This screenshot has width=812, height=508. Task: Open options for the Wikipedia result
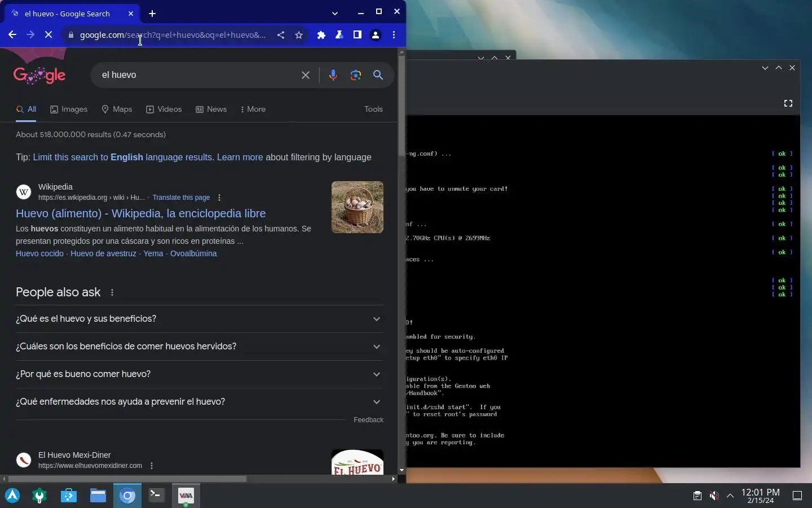[x=219, y=198]
